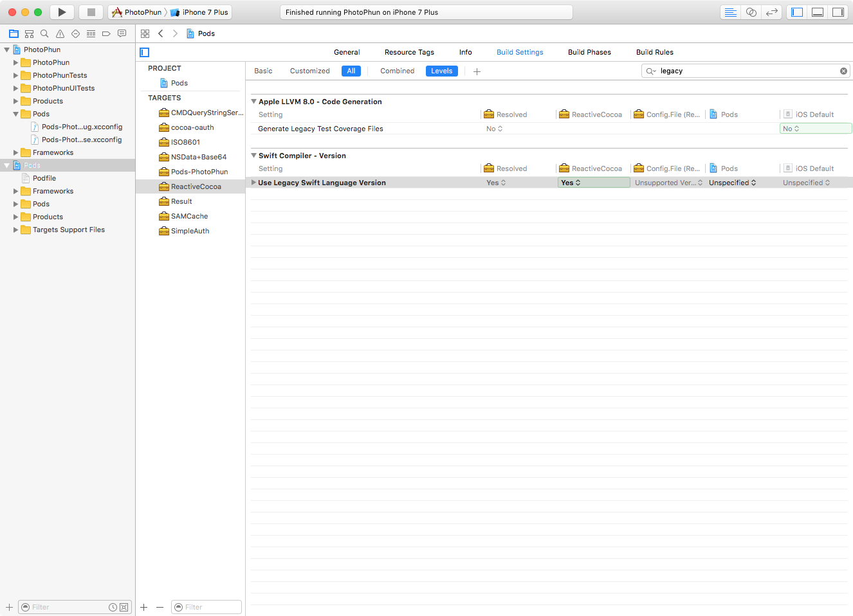This screenshot has height=616, width=853.
Task: Hide the Utilities right panel
Action: click(838, 12)
